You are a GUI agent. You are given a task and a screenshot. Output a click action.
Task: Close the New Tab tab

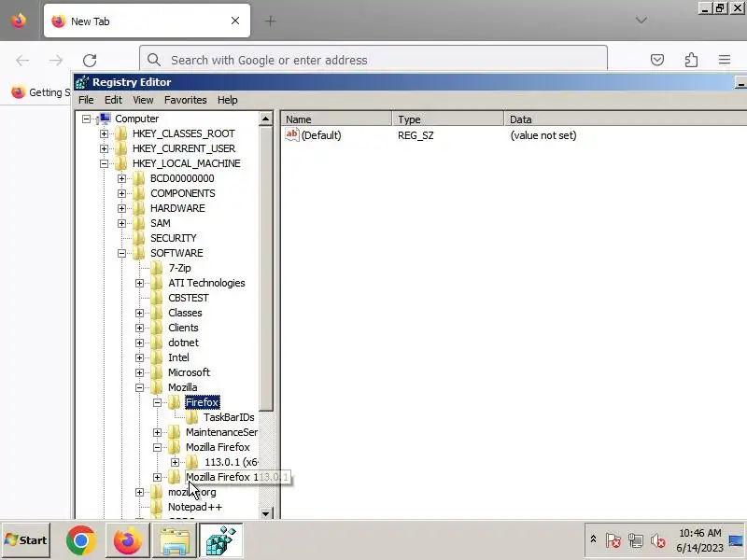(235, 21)
